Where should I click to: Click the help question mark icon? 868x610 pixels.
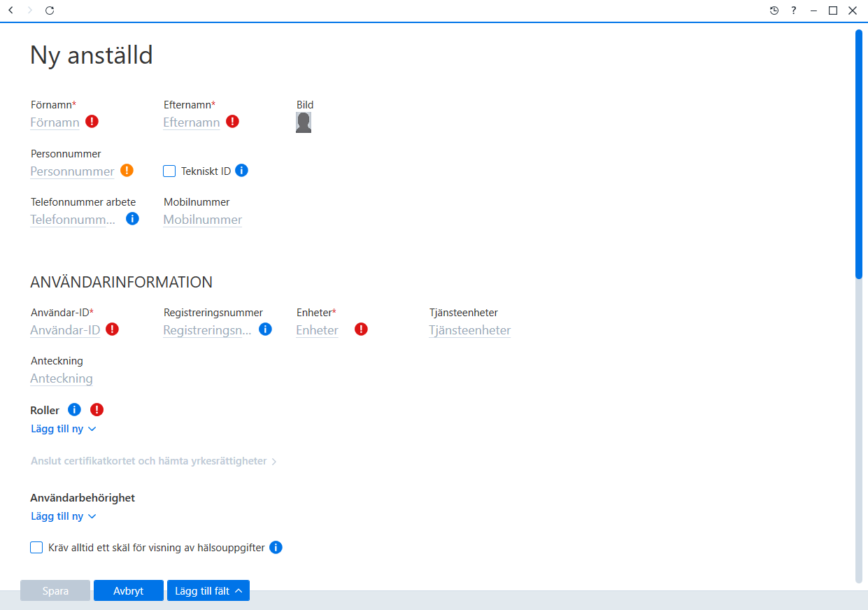coord(794,10)
